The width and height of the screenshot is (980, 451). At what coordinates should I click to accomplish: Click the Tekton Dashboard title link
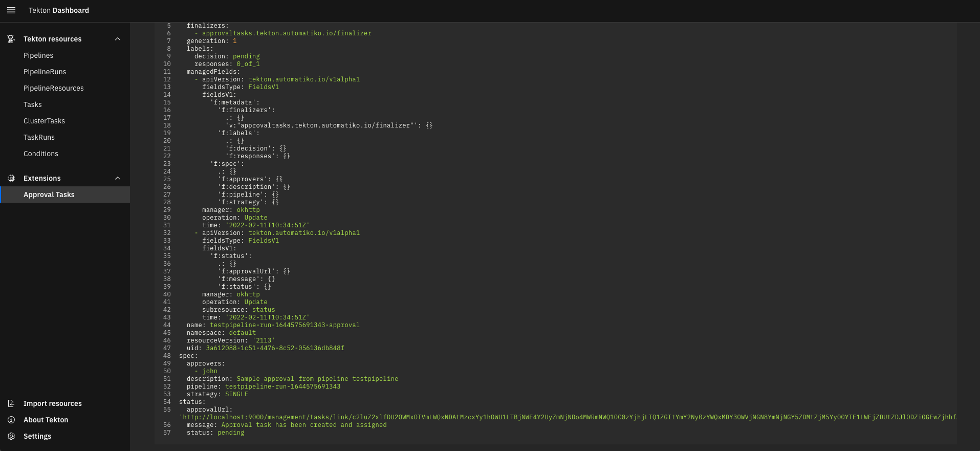(59, 10)
